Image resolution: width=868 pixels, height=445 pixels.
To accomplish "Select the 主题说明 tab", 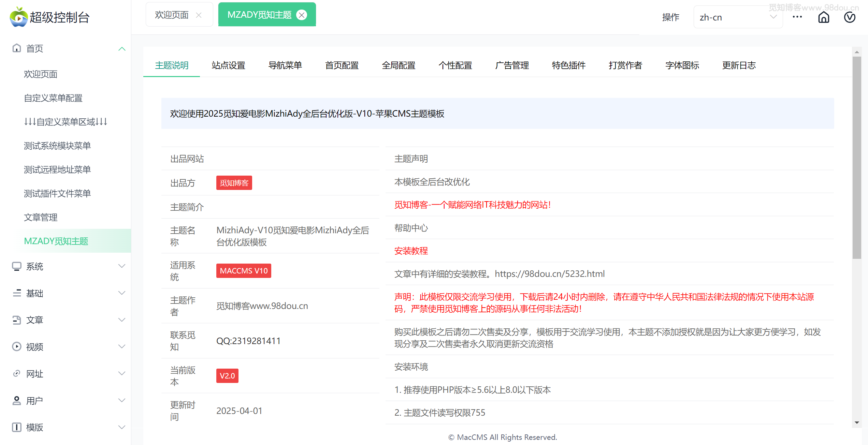I will pyautogui.click(x=172, y=65).
